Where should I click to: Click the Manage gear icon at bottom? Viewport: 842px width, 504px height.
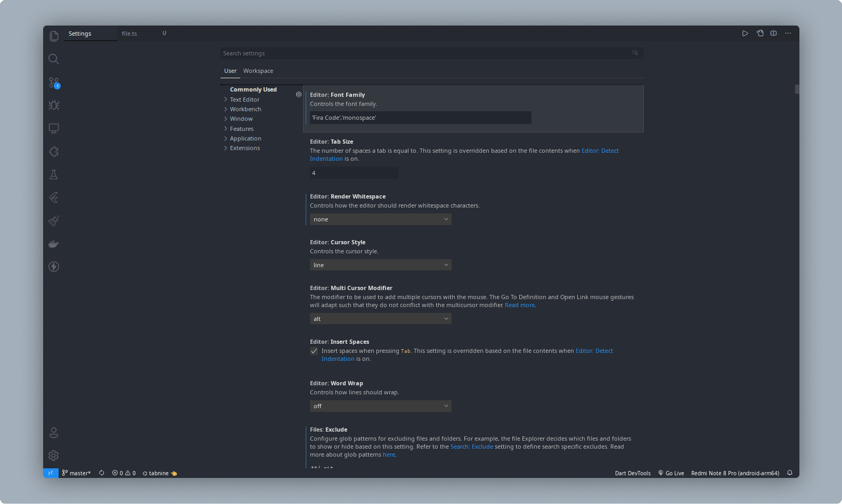click(54, 456)
